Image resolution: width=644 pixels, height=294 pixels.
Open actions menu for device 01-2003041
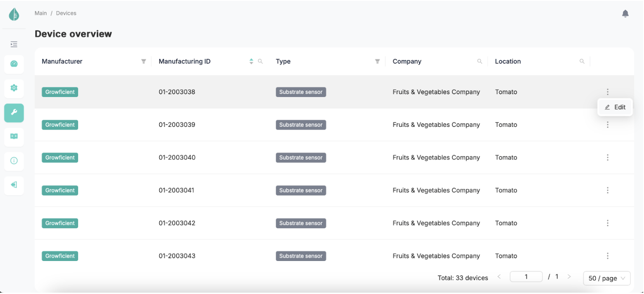608,190
